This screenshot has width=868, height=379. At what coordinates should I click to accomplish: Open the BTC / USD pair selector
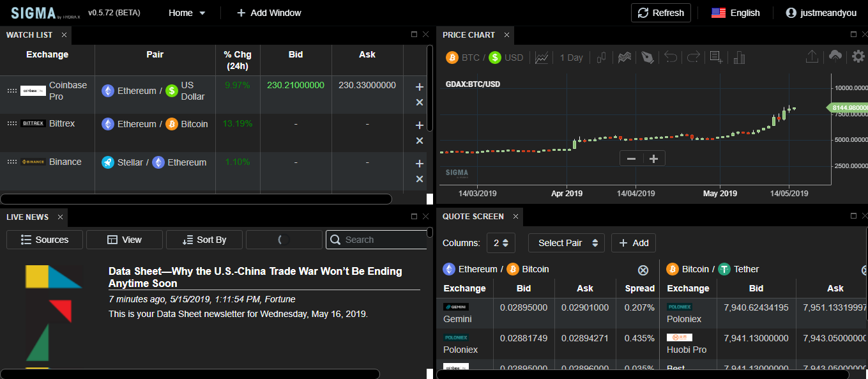[484, 58]
